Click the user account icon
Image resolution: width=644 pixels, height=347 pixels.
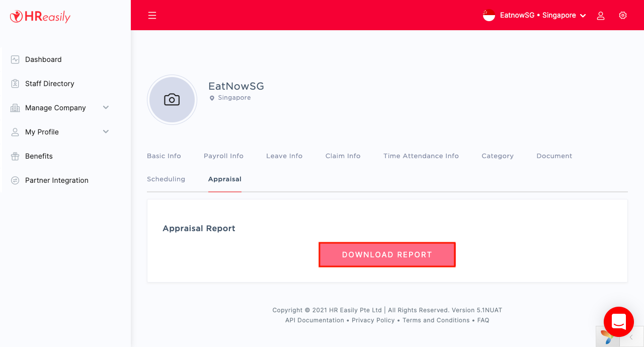[x=600, y=16]
